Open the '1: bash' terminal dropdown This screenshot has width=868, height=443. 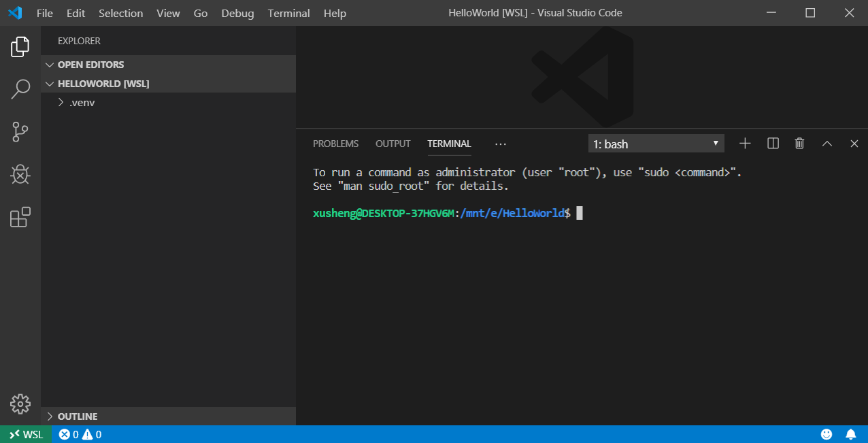pos(656,144)
